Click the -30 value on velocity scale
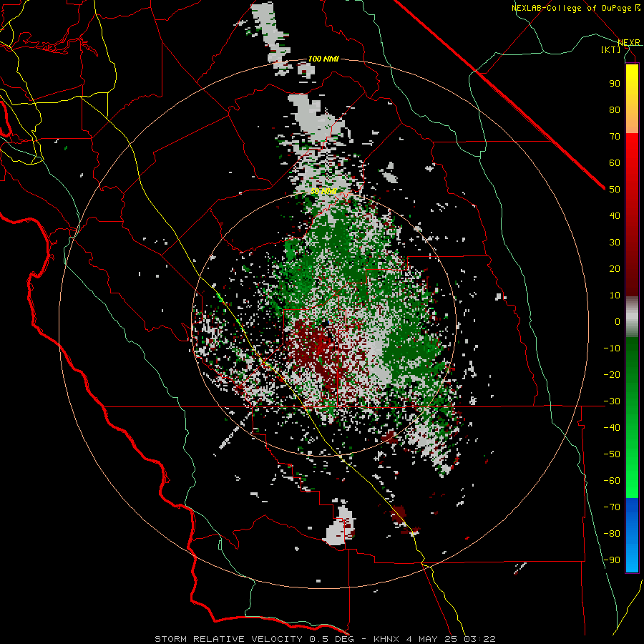644x644 pixels. click(612, 401)
